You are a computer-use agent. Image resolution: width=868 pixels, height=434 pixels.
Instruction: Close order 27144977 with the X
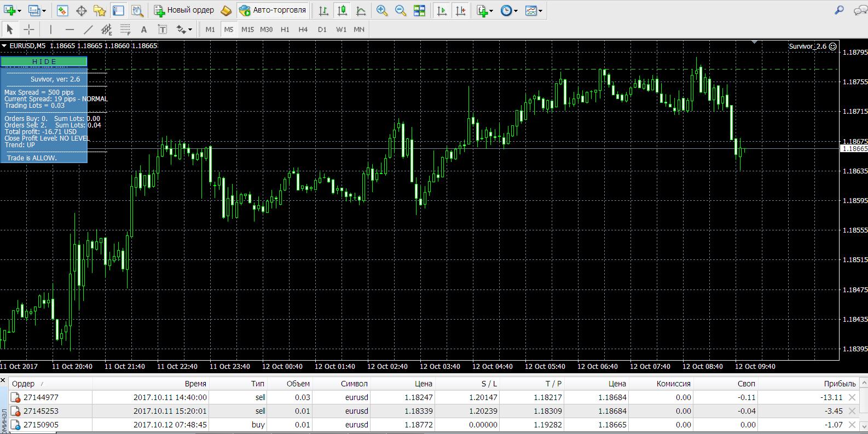852,397
